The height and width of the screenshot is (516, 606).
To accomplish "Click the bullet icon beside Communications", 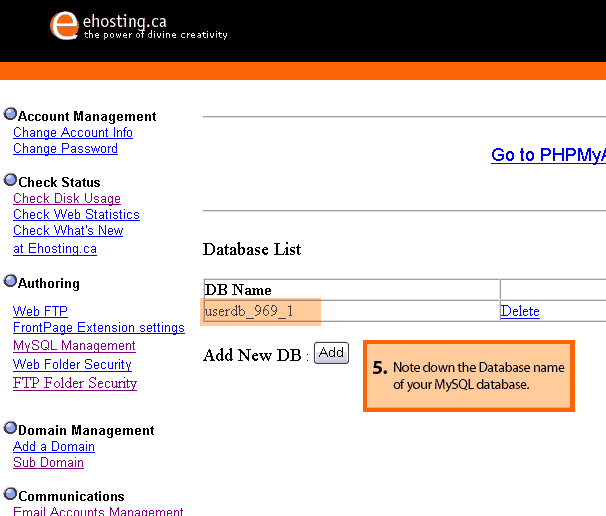I will tap(10, 494).
